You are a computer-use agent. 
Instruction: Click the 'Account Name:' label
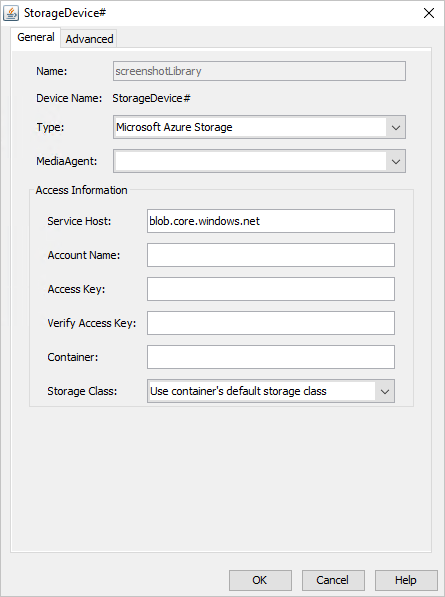[x=84, y=255]
